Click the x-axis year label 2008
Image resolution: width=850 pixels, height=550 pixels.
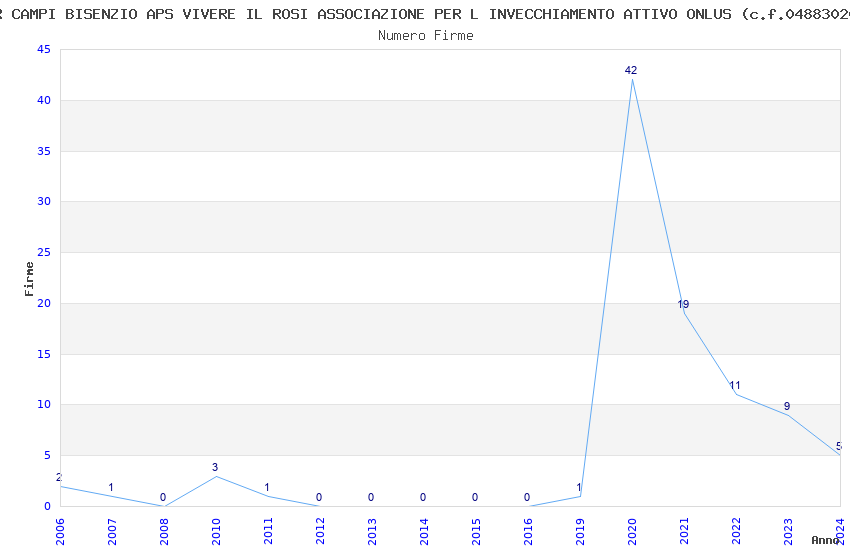(x=164, y=532)
